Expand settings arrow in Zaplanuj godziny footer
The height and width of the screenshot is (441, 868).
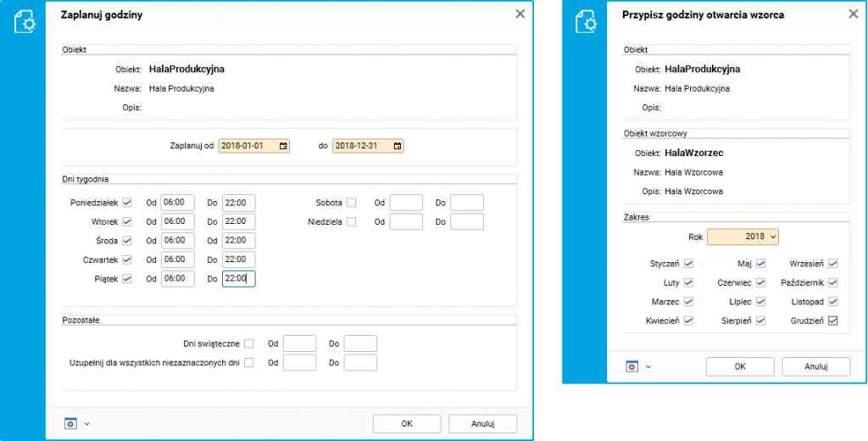coord(87,424)
